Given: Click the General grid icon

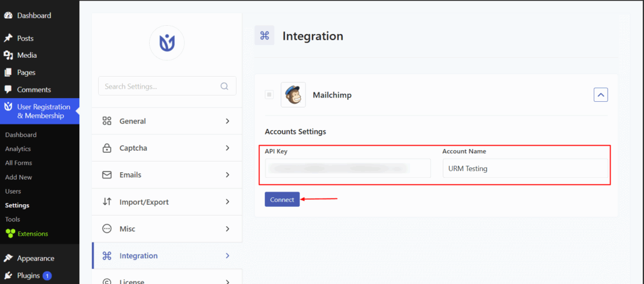Looking at the screenshot, I should [107, 121].
